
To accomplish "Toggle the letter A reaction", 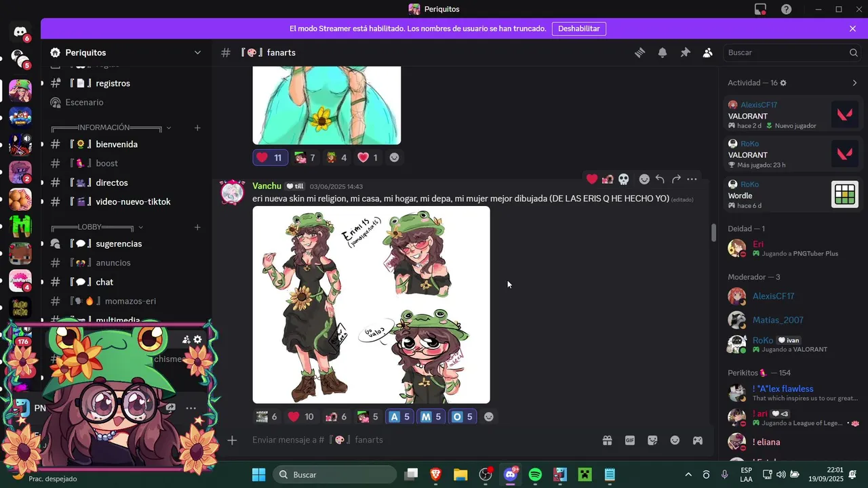I will tap(400, 417).
